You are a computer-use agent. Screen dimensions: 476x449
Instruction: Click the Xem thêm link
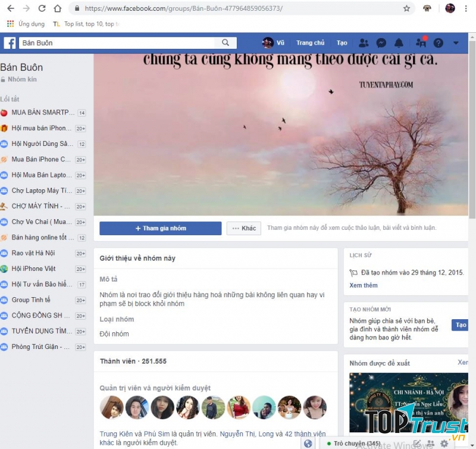coord(363,285)
